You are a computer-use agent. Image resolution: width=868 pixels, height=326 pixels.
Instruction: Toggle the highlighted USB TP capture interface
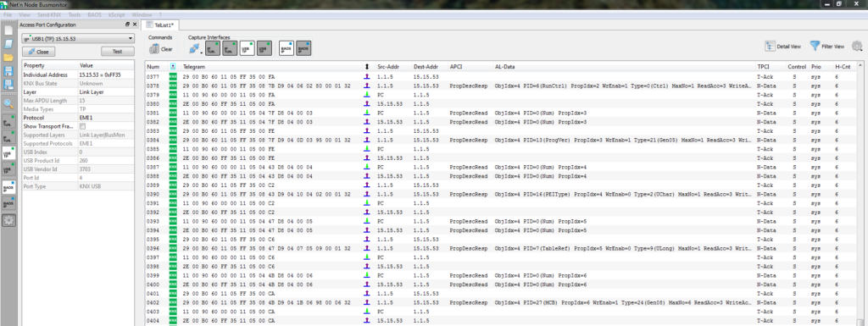point(247,48)
